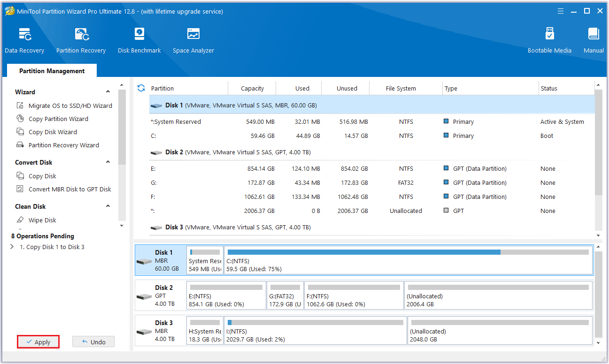Select Wipe Disk link
This screenshot has width=609, height=364.
[42, 220]
